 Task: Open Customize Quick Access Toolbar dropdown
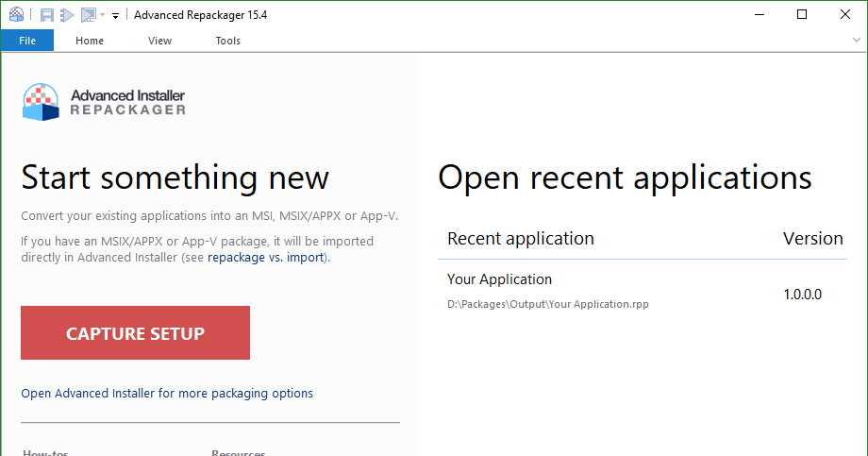coord(115,15)
